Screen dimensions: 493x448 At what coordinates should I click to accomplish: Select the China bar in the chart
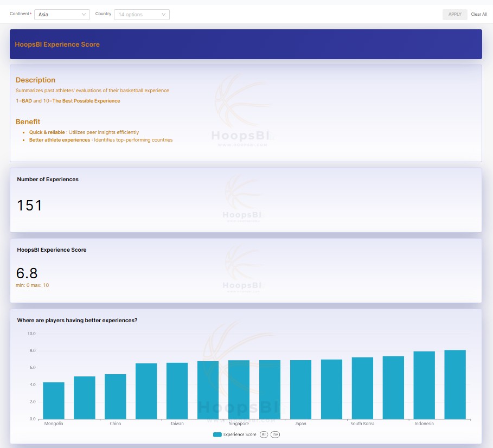point(116,396)
